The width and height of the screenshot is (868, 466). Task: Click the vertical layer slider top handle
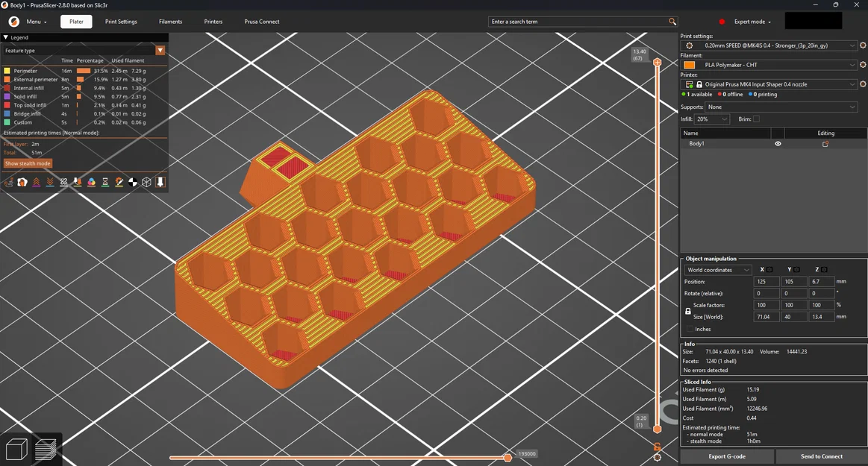[x=657, y=62]
